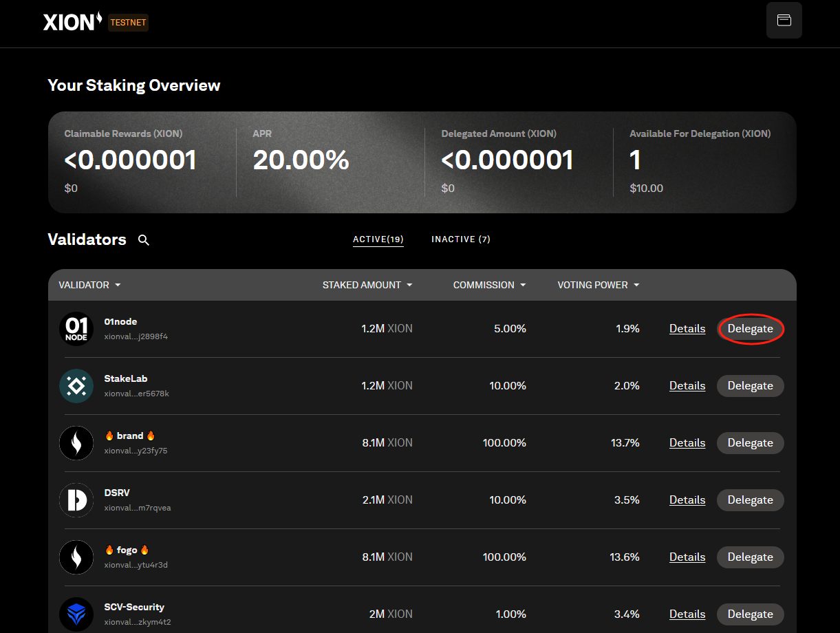Click the 5.00% commission cell
Viewport: 840px width, 633px height.
coord(510,329)
